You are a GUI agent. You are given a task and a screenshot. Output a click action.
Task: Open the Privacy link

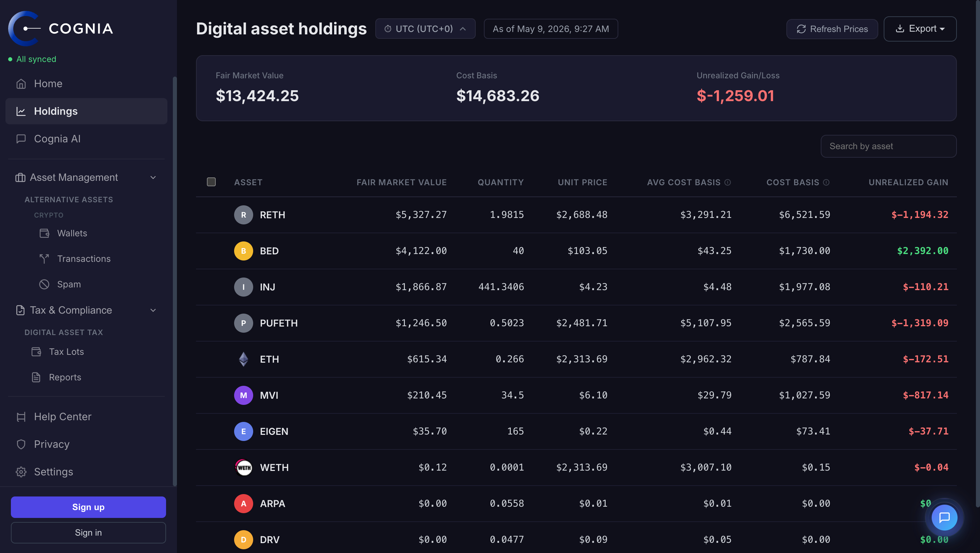click(86, 444)
